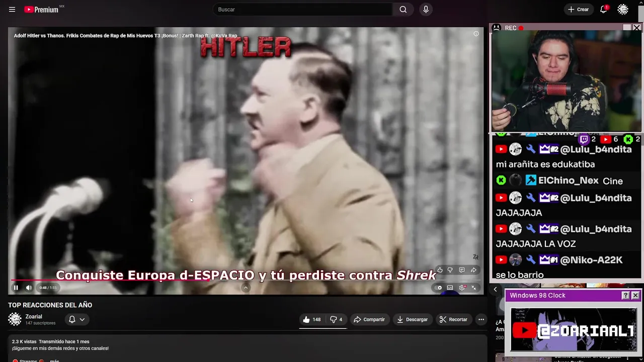Dislike the video showing 4 dislikes
The width and height of the screenshot is (644, 362).
[x=336, y=319]
